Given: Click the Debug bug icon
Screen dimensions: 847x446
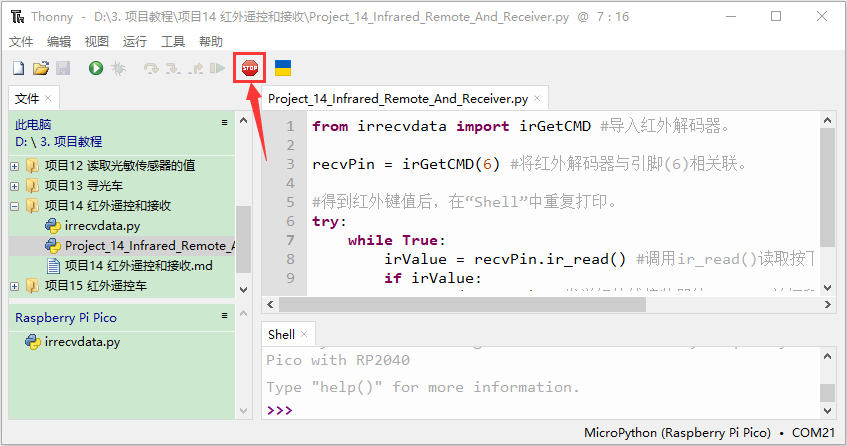Looking at the screenshot, I should (x=118, y=68).
